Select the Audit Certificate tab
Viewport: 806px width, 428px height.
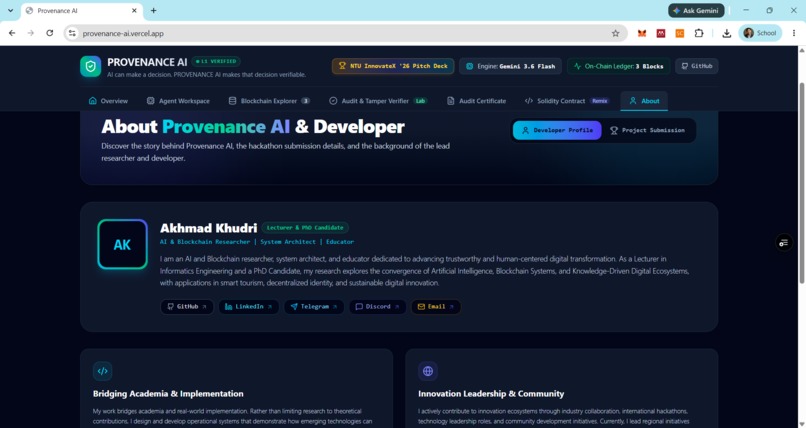(476, 101)
